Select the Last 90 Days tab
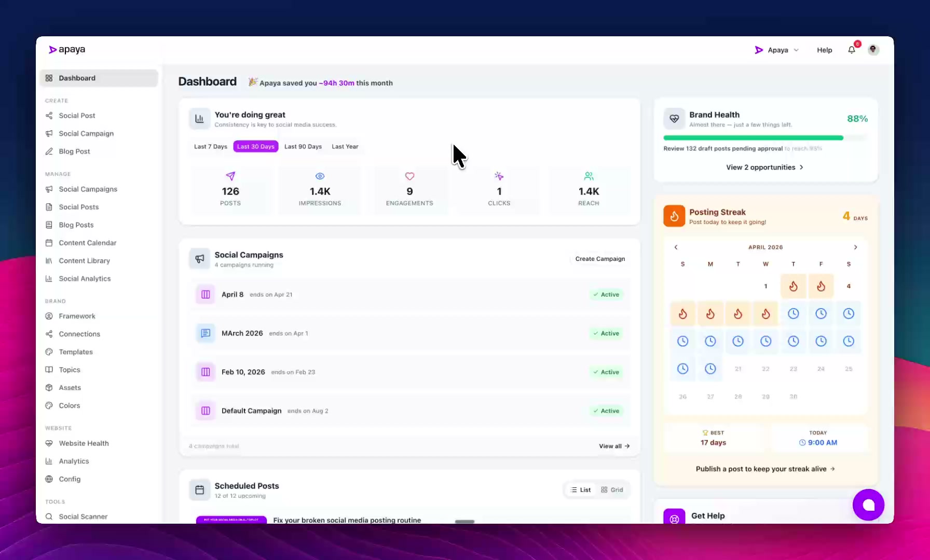 [303, 147]
